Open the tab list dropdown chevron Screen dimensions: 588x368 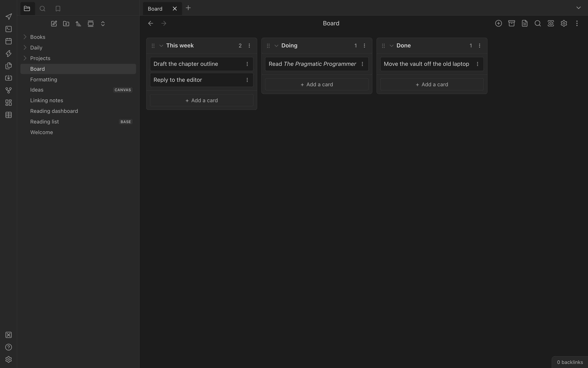(x=579, y=8)
